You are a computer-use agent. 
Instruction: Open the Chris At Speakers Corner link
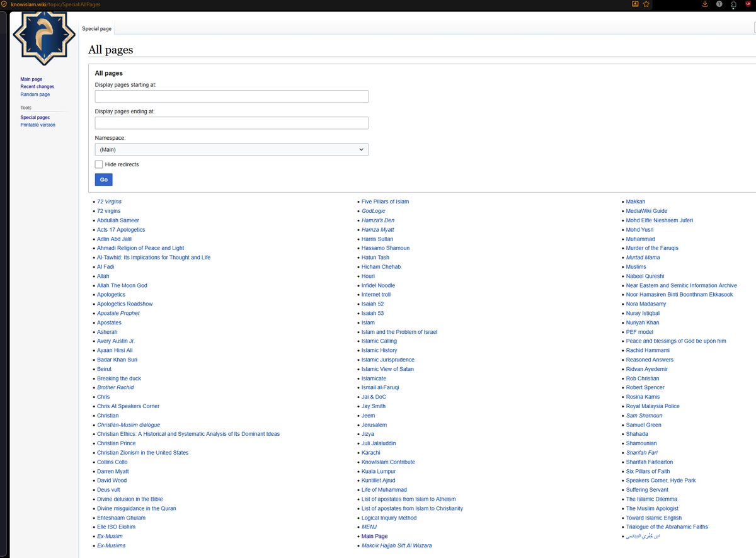[x=128, y=406]
